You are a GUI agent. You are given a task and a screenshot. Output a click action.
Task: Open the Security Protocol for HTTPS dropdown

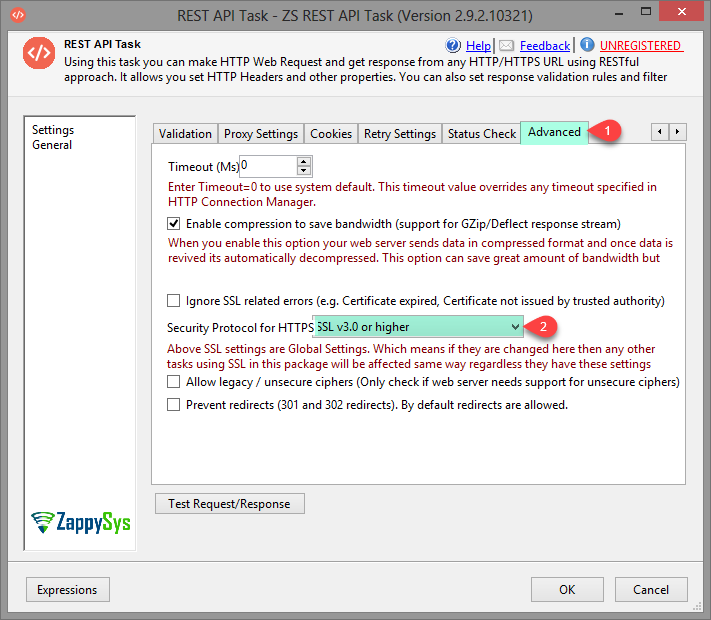(x=418, y=327)
